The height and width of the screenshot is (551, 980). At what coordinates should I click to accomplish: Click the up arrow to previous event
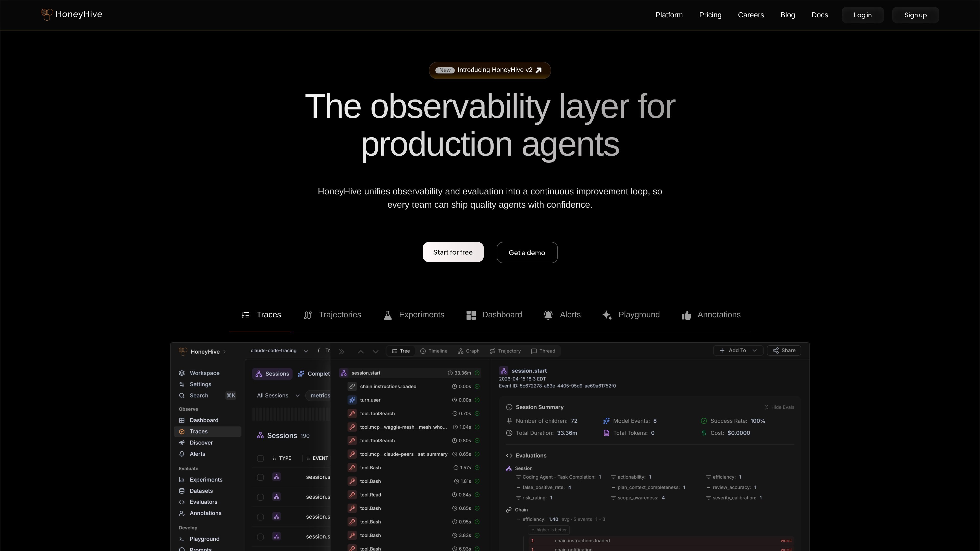(x=361, y=352)
